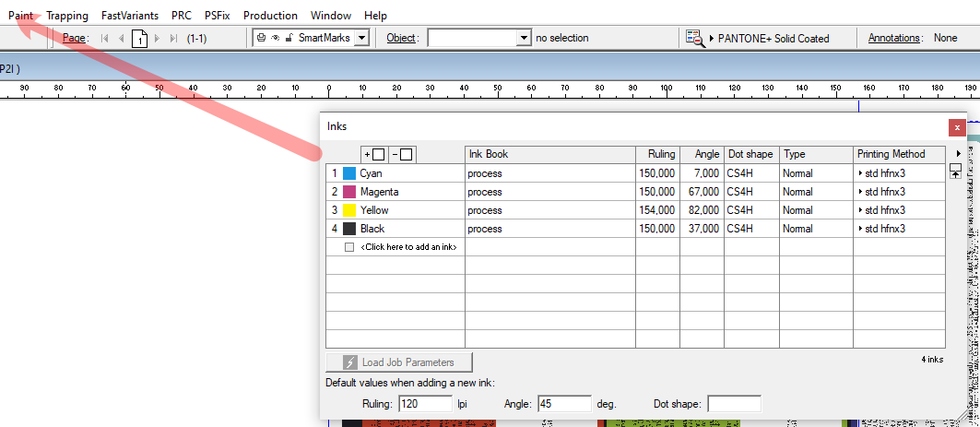Open the Object dropdown list
Image resolution: width=980 pixels, height=427 pixels.
click(x=524, y=38)
